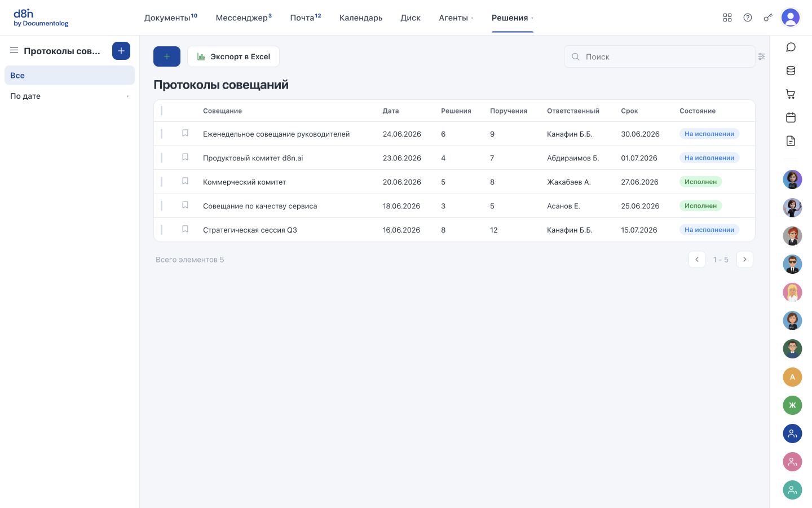This screenshot has width=812, height=508.
Task: Open the shopping cart icon in right sidebar
Action: tap(791, 94)
